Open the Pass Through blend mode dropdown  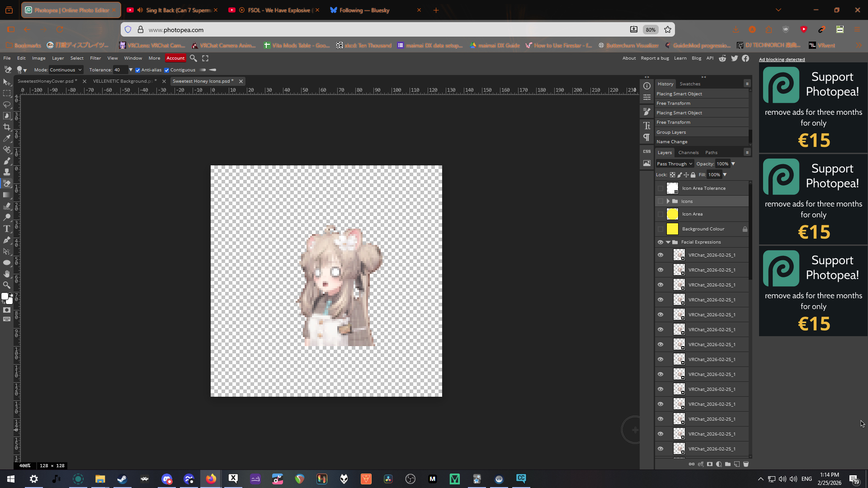[x=674, y=164]
